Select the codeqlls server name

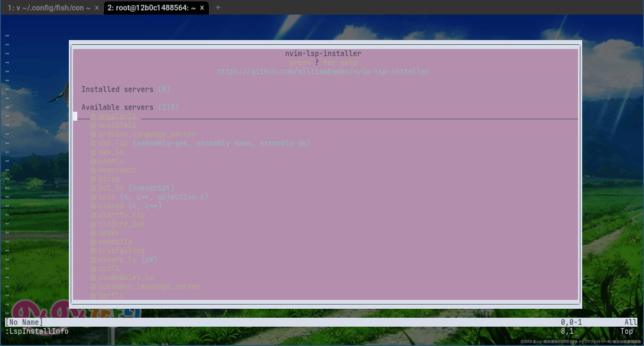coord(116,242)
